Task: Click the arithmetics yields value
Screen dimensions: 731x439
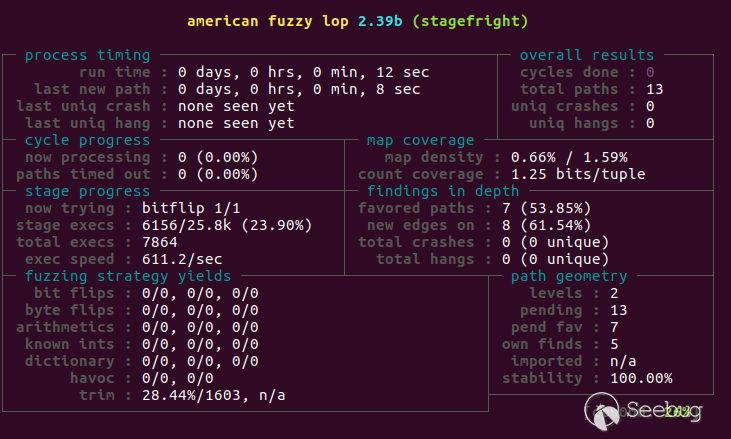Action: [200, 327]
